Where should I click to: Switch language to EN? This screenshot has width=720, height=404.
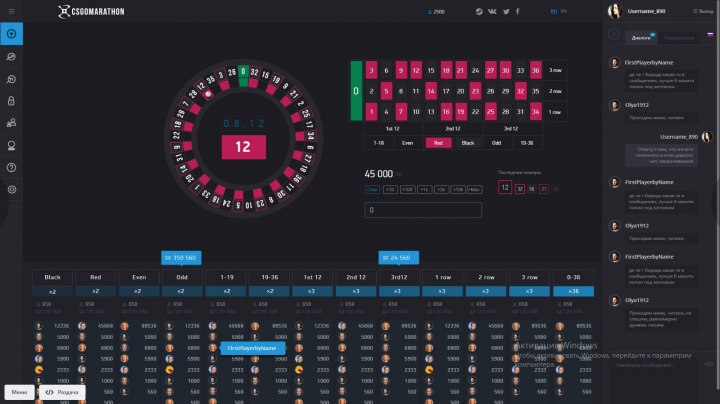pyautogui.click(x=563, y=11)
